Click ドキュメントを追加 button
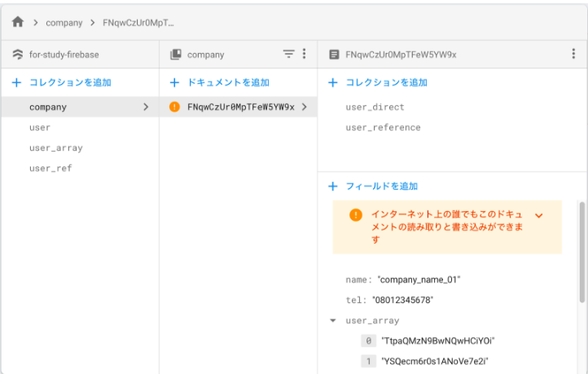The width and height of the screenshot is (588, 374). (x=219, y=82)
